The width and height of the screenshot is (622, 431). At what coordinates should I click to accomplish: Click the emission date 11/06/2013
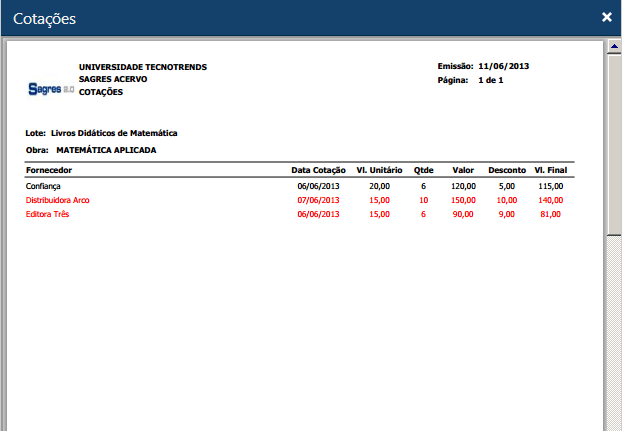(x=503, y=66)
